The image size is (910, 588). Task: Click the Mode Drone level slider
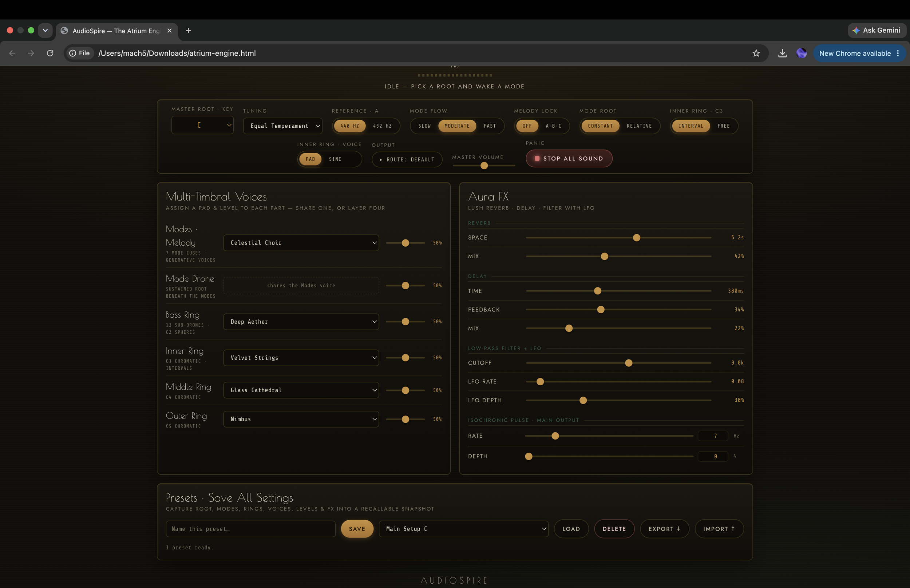(405, 286)
